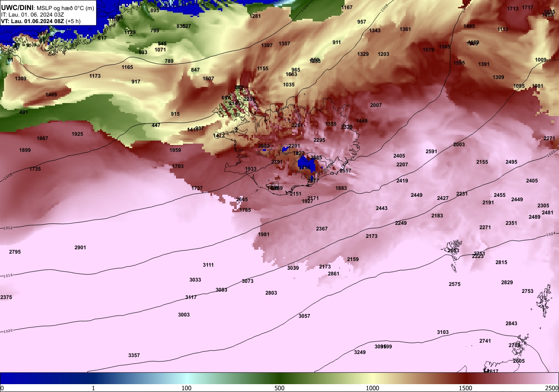Click the 500 label on the colour scale

(x=279, y=388)
